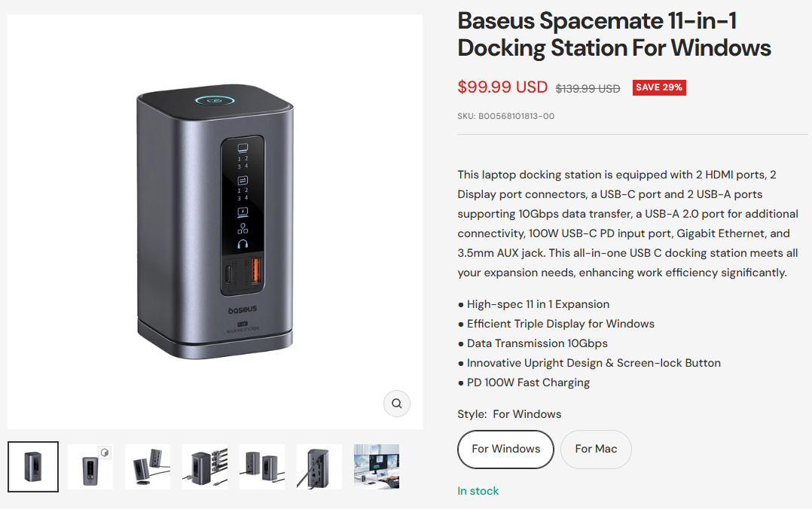Choose the 'For Mac' style option
This screenshot has height=509, width=812.
[596, 449]
